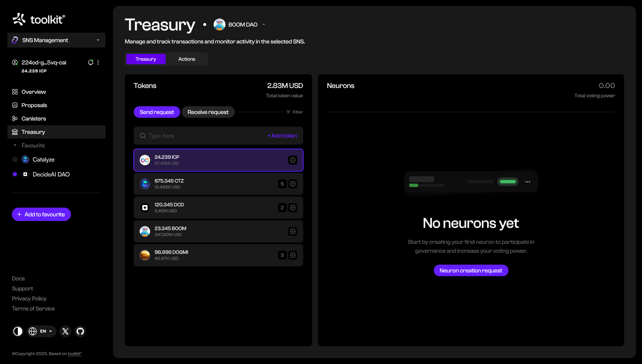Viewport: 642px width, 364px height.
Task: Open notifications bell icon near account
Action: coord(90,62)
